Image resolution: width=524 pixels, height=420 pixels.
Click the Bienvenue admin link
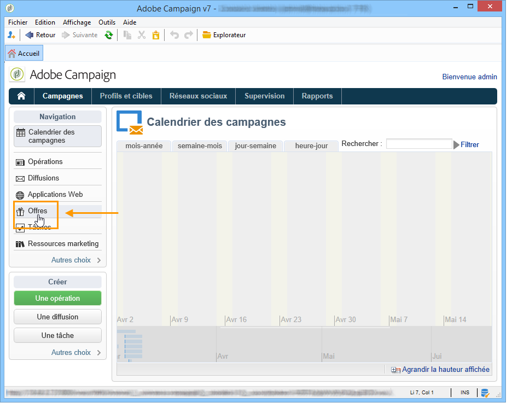469,77
